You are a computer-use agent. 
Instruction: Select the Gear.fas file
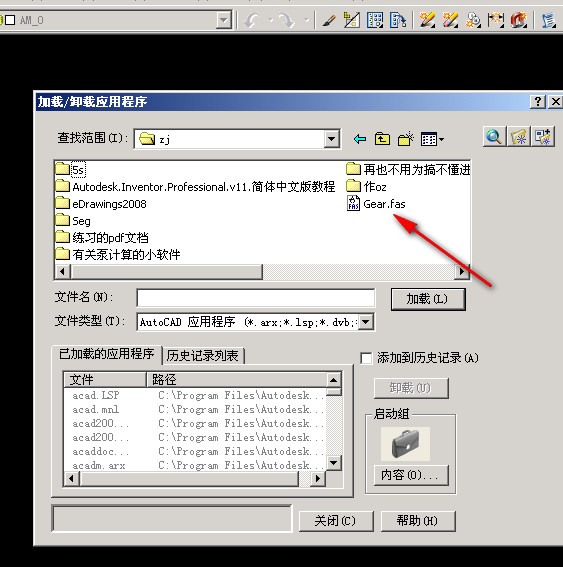click(x=376, y=204)
